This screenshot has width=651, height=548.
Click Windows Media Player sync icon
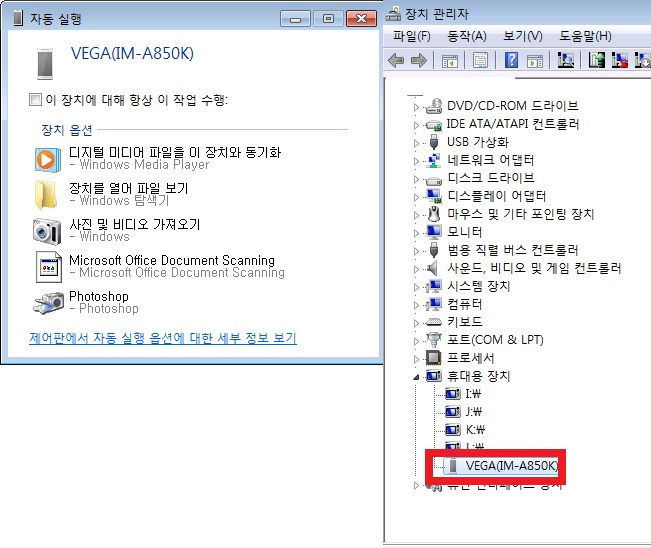point(46,159)
